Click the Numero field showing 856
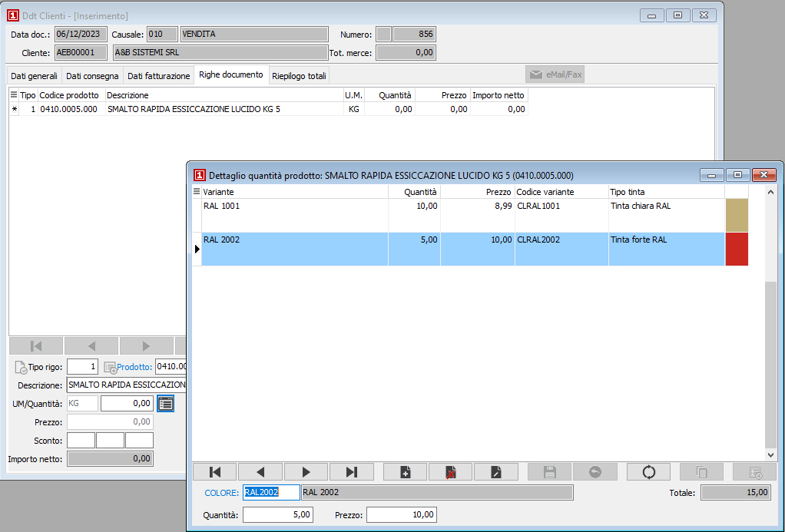This screenshot has width=785, height=532. pyautogui.click(x=415, y=34)
